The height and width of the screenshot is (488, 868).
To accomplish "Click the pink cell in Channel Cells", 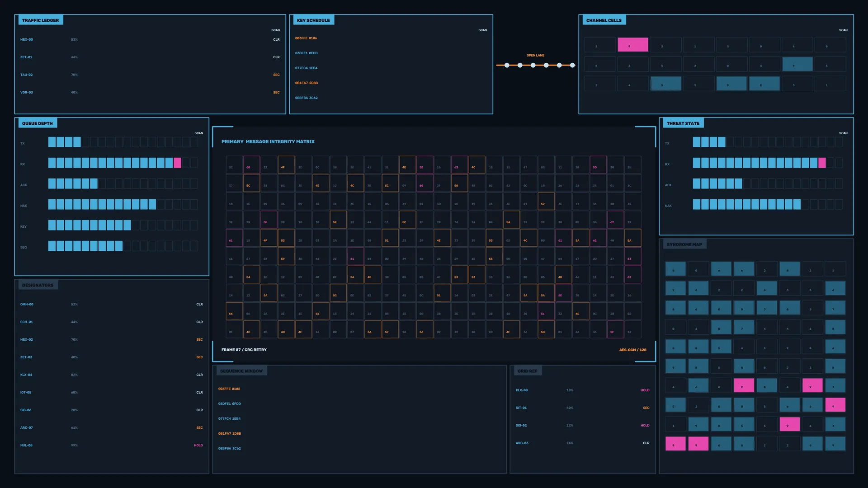I will tap(633, 45).
